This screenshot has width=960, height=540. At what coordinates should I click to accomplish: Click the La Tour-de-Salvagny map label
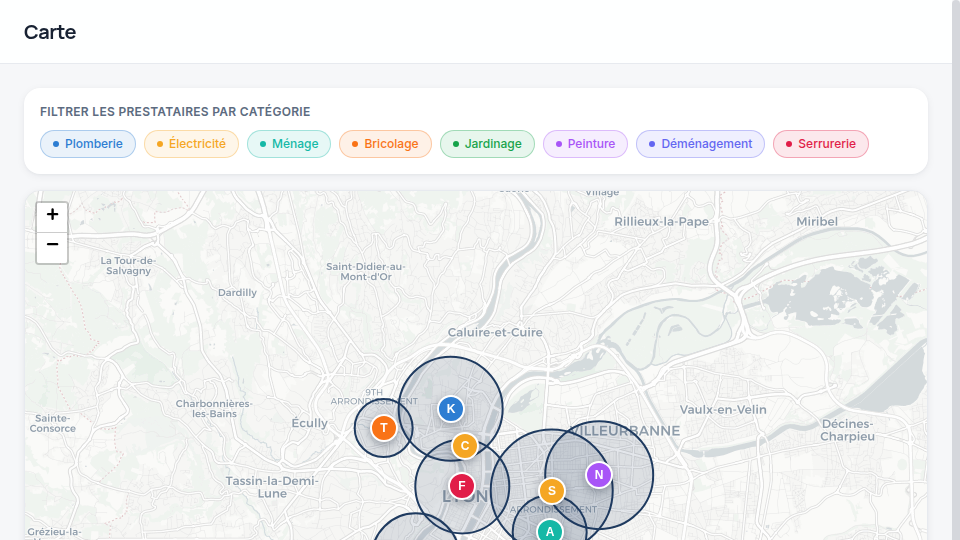[128, 266]
